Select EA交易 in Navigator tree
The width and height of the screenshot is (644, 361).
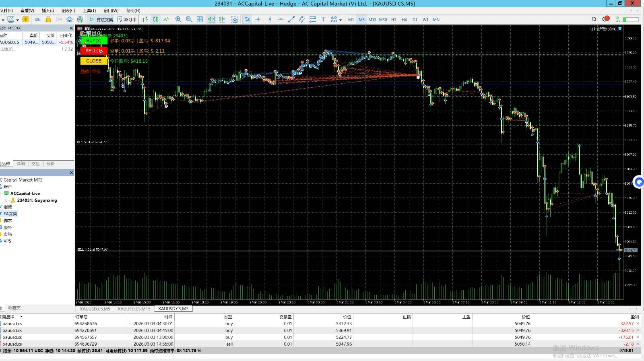pos(10,214)
